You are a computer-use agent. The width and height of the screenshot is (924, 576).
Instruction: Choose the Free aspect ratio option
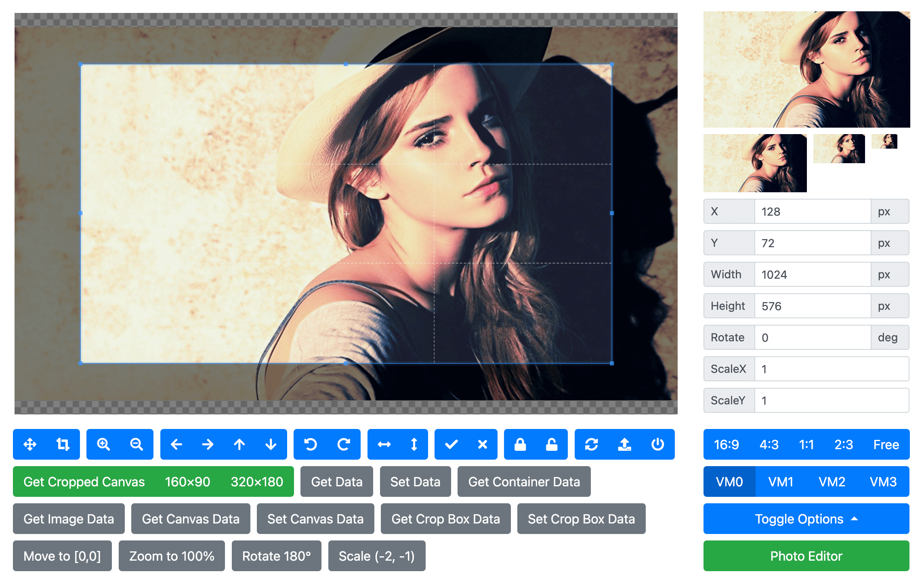[886, 444]
